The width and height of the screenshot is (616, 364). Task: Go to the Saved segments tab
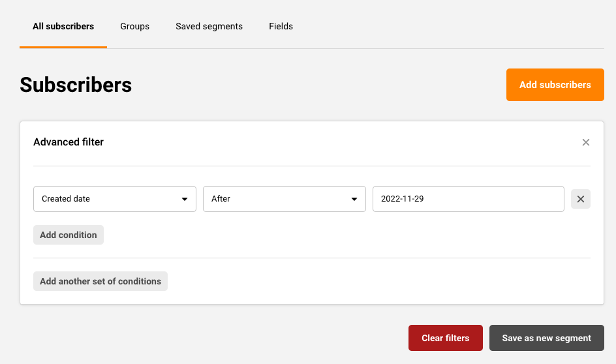coord(209,27)
